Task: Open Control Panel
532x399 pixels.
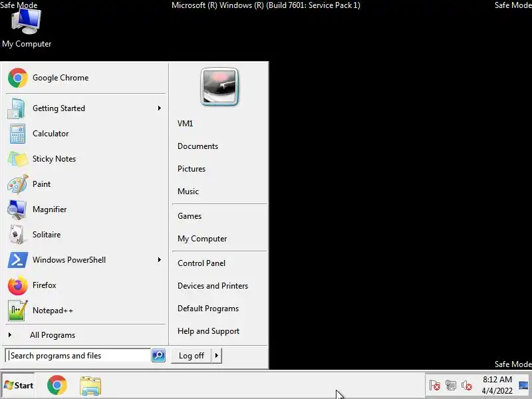Action: click(x=201, y=263)
